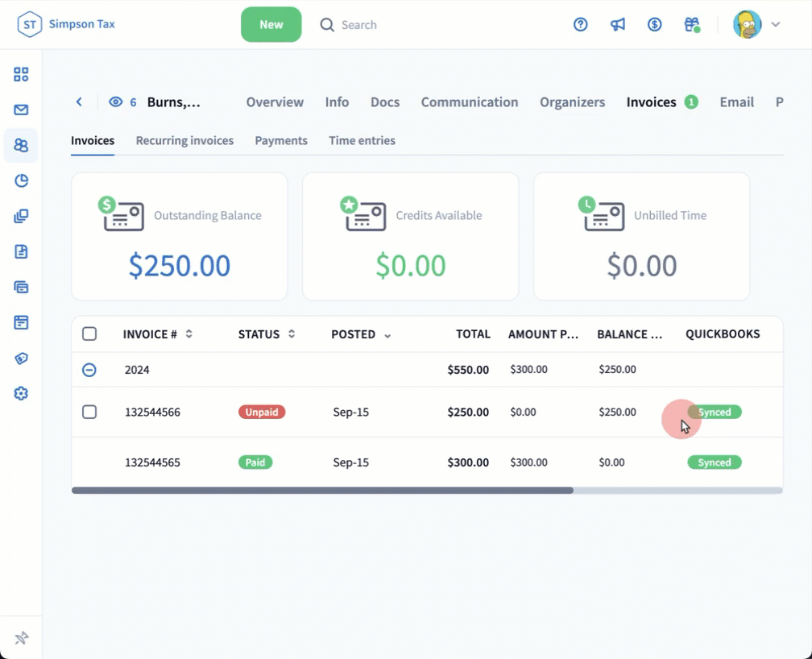Image resolution: width=812 pixels, height=659 pixels.
Task: Open the dashboard grid sidebar icon
Action: (21, 74)
